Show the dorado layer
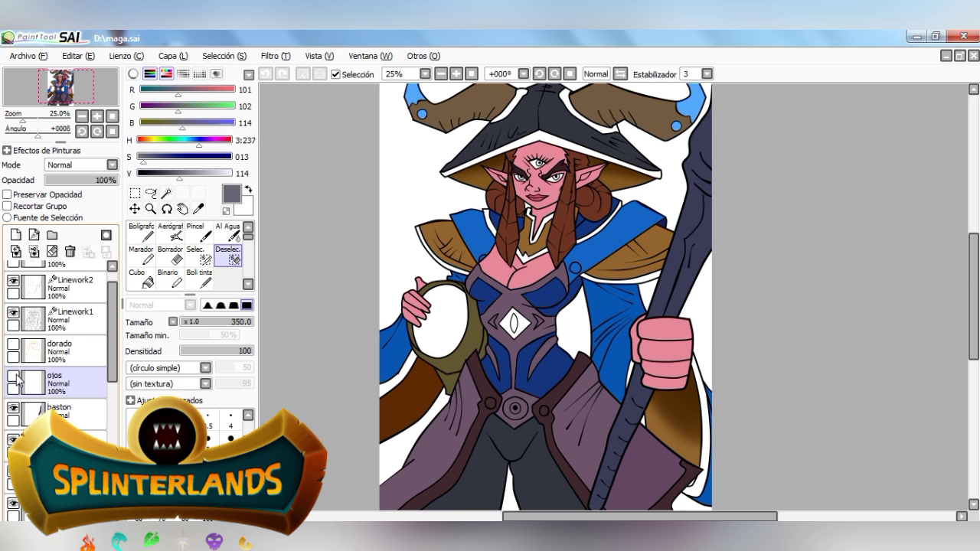Image resolution: width=980 pixels, height=551 pixels. click(13, 344)
